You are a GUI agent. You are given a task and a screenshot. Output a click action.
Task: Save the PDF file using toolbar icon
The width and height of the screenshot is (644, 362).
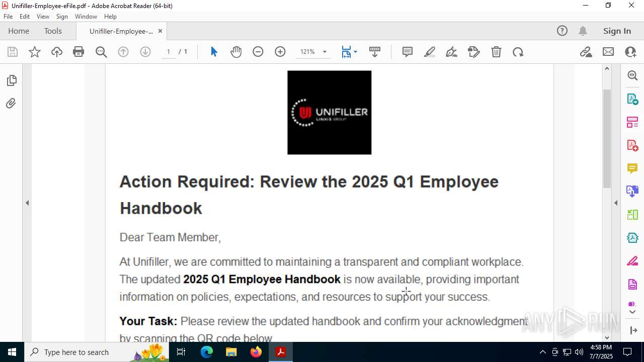[13, 52]
